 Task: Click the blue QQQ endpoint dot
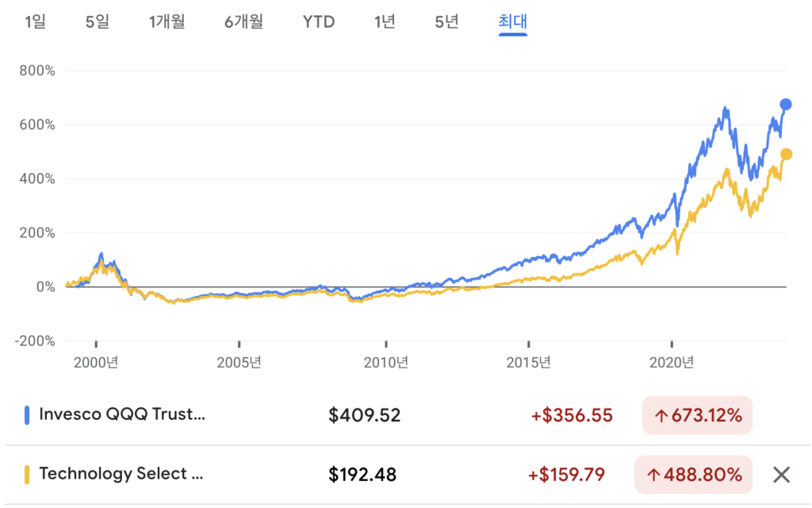[786, 105]
